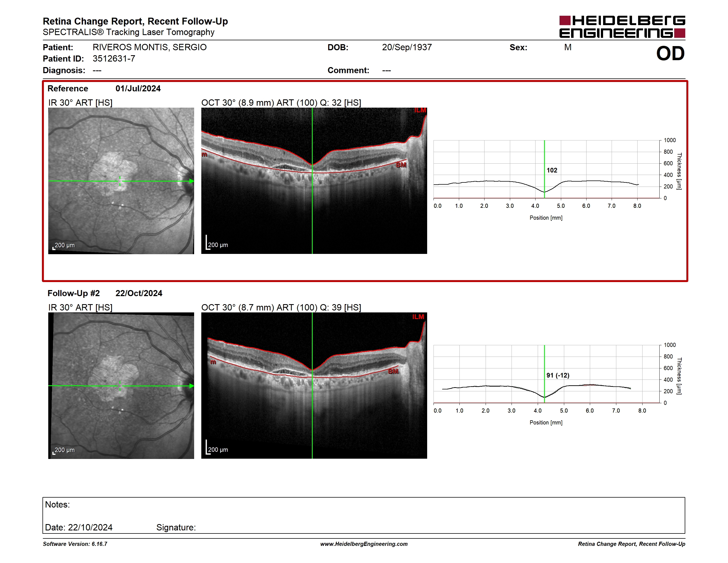Click the BM label in Reference OCT

(401, 165)
